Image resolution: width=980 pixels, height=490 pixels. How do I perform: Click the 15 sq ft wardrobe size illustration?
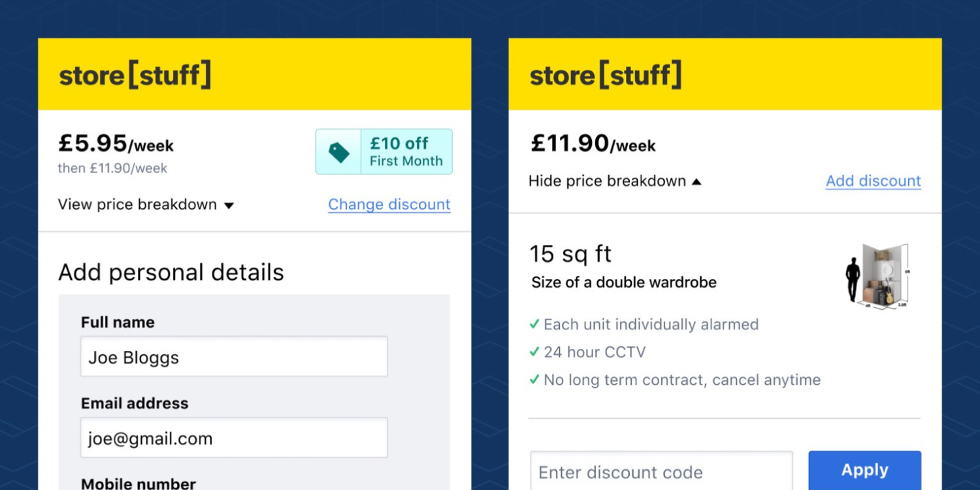[x=879, y=274]
